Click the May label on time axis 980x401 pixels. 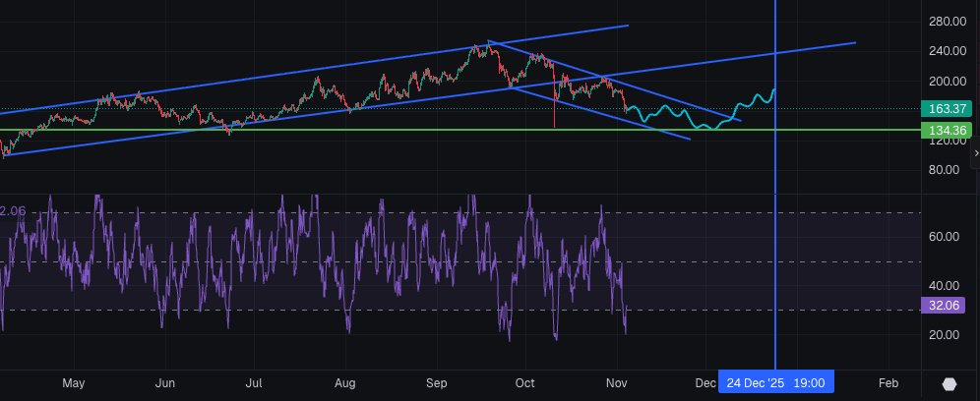point(74,383)
